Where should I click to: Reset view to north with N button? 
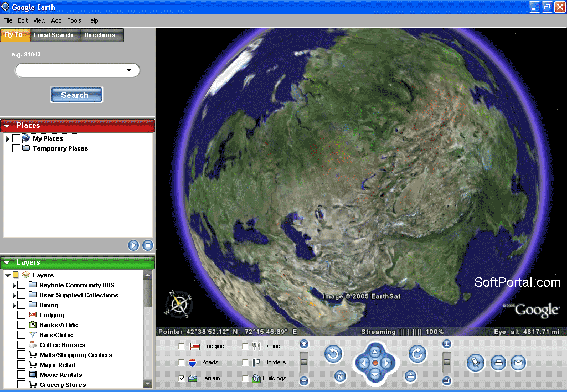[x=341, y=377]
